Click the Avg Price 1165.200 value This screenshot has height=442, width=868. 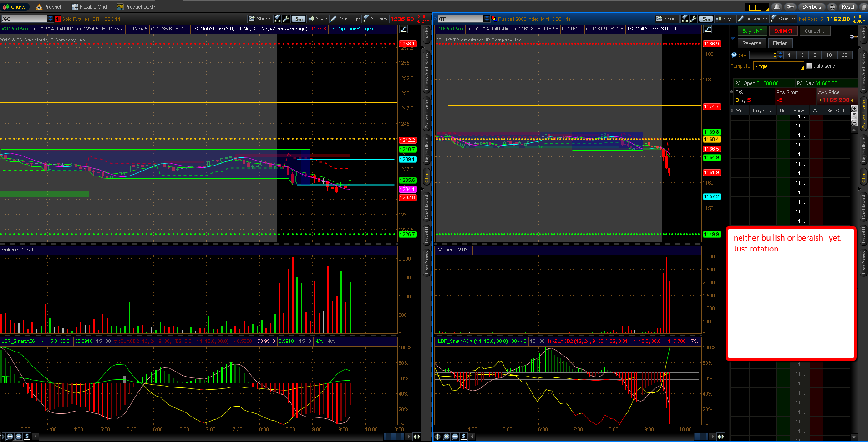[x=836, y=100]
